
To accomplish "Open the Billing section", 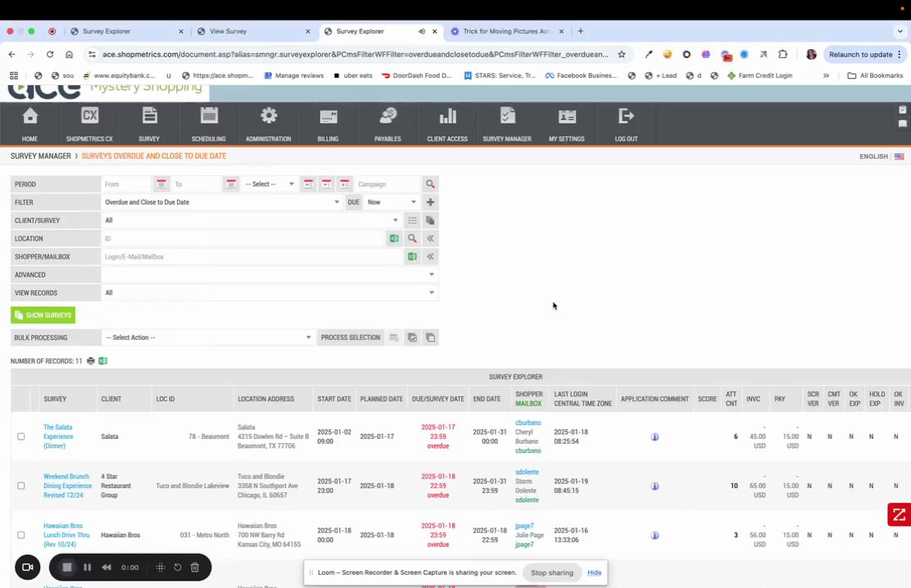I will coord(329,124).
